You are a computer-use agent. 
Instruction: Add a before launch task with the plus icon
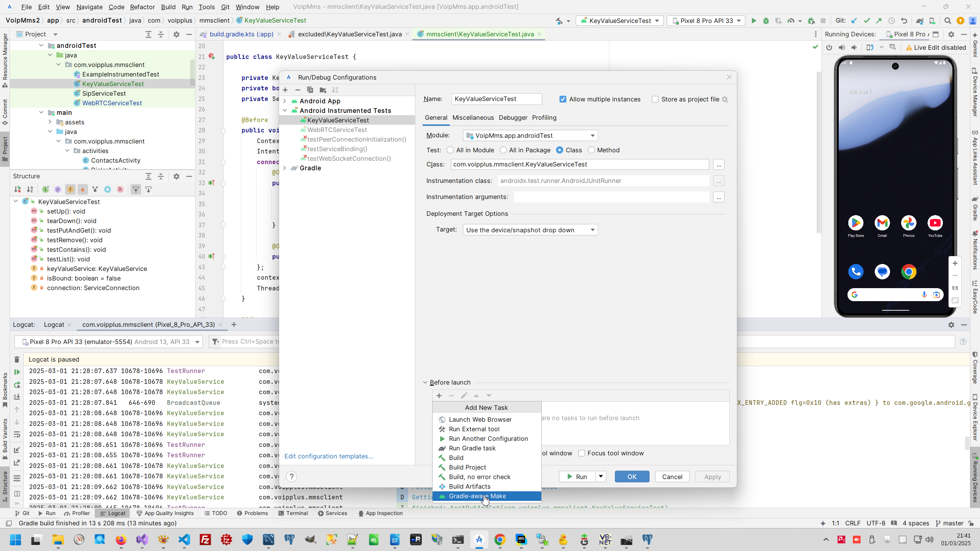(439, 396)
